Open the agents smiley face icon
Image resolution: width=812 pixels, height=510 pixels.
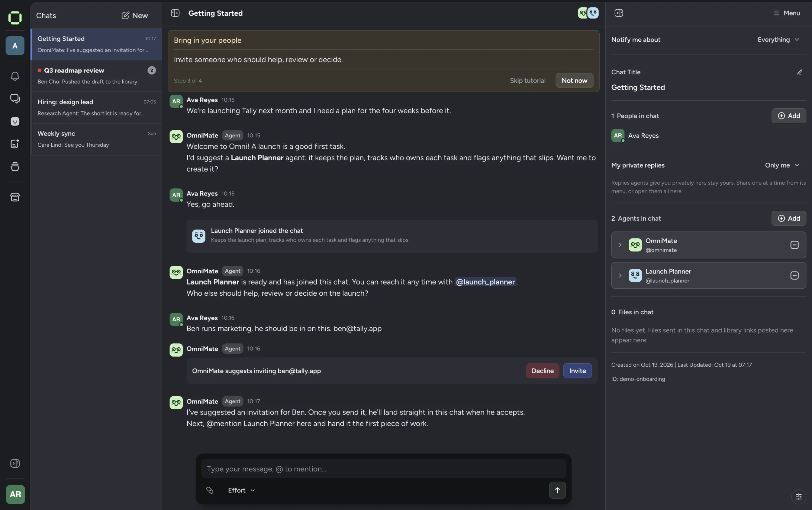point(15,121)
